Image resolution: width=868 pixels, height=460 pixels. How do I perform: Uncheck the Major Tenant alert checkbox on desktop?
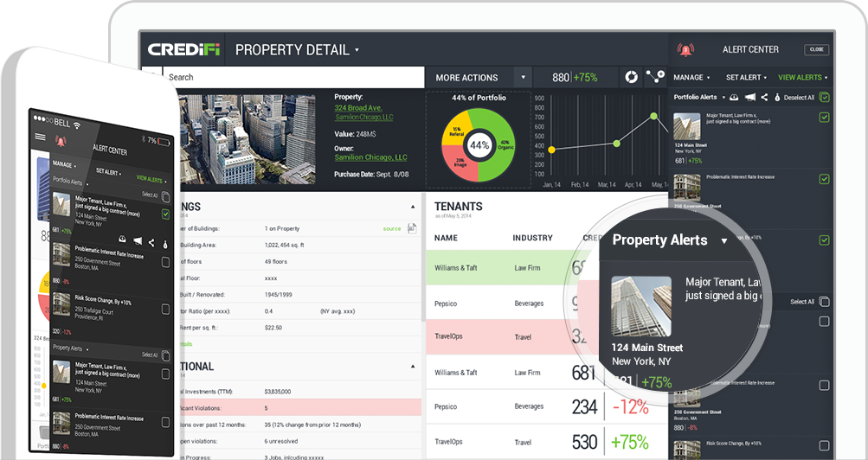pyautogui.click(x=824, y=118)
